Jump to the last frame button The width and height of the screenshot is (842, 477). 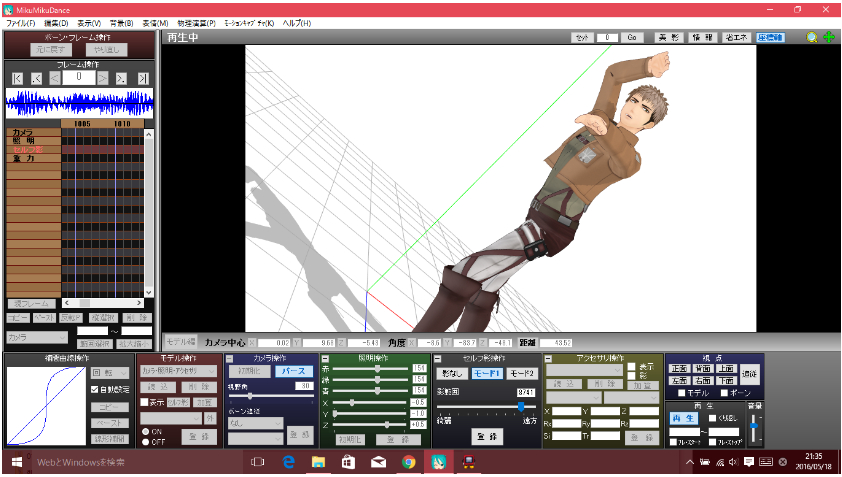tap(142, 78)
